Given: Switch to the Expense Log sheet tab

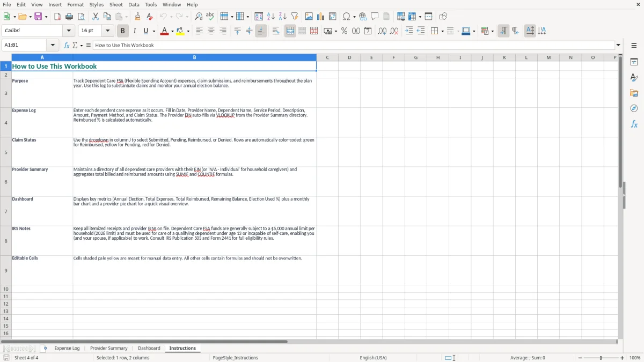Looking at the screenshot, I should [67, 348].
